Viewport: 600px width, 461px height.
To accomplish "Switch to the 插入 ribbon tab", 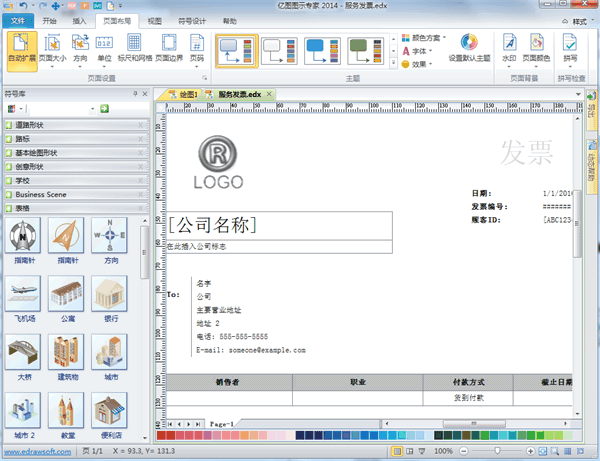I will (x=79, y=21).
